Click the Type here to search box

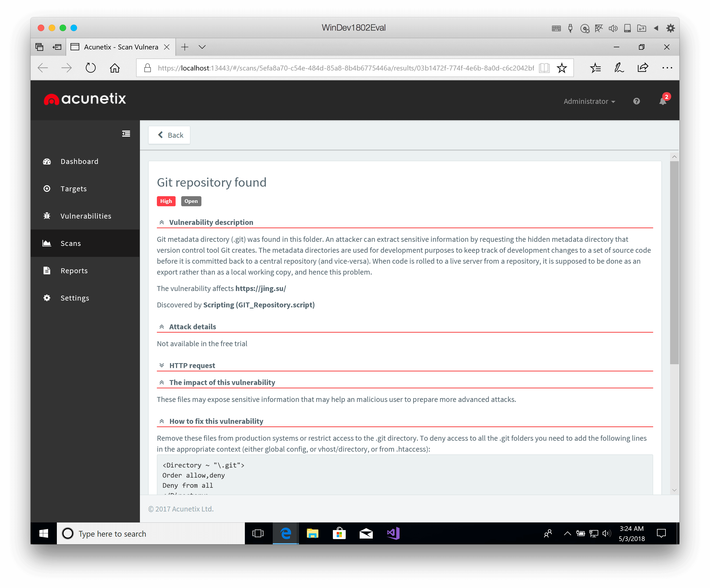[x=151, y=533]
